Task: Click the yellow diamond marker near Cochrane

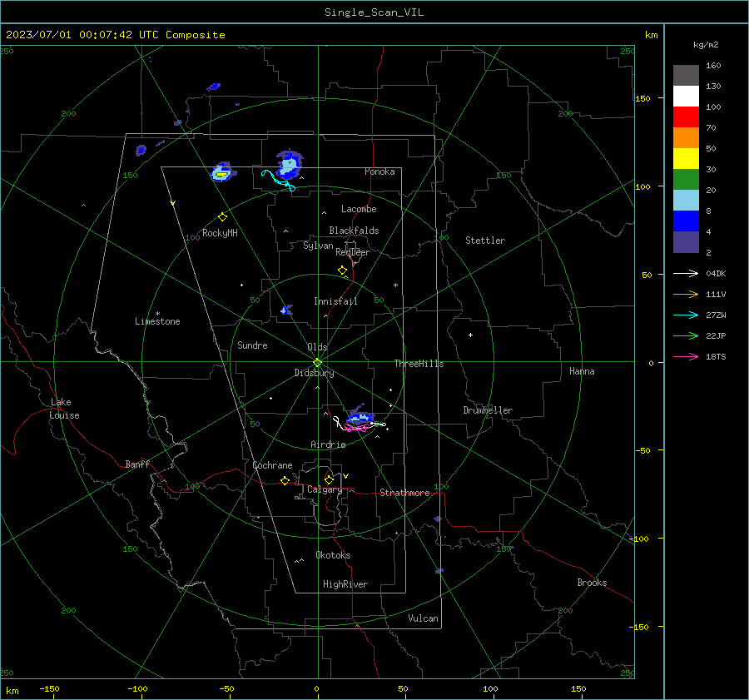Action: coord(285,480)
